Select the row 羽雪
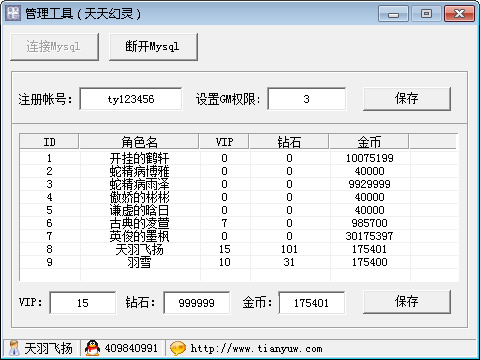Screen dimensions: 480x360 (239, 262)
